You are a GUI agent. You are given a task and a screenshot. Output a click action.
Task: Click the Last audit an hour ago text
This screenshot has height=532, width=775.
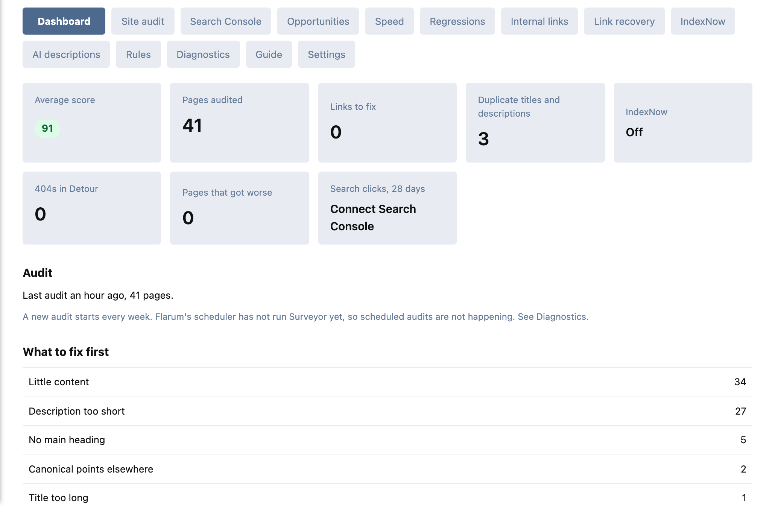click(98, 295)
